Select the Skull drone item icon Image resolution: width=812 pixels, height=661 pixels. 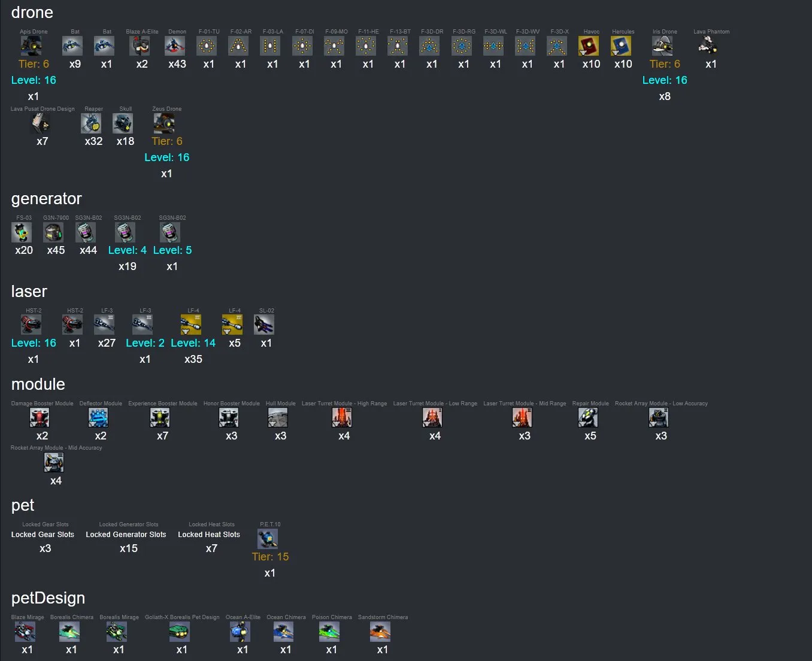pos(123,123)
